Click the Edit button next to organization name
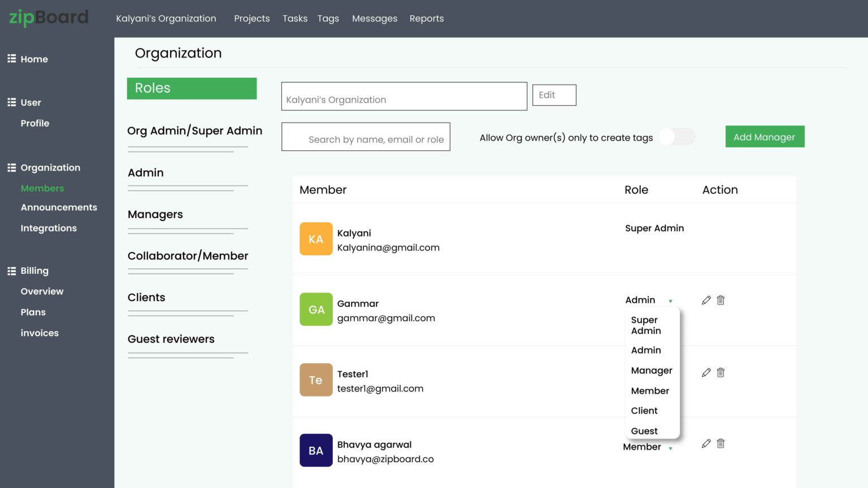This screenshot has height=488, width=868. (x=554, y=94)
